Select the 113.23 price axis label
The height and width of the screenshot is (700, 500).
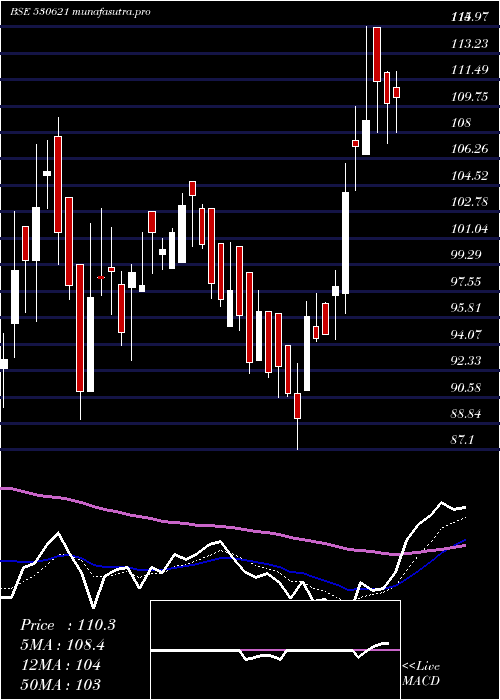[x=469, y=43]
